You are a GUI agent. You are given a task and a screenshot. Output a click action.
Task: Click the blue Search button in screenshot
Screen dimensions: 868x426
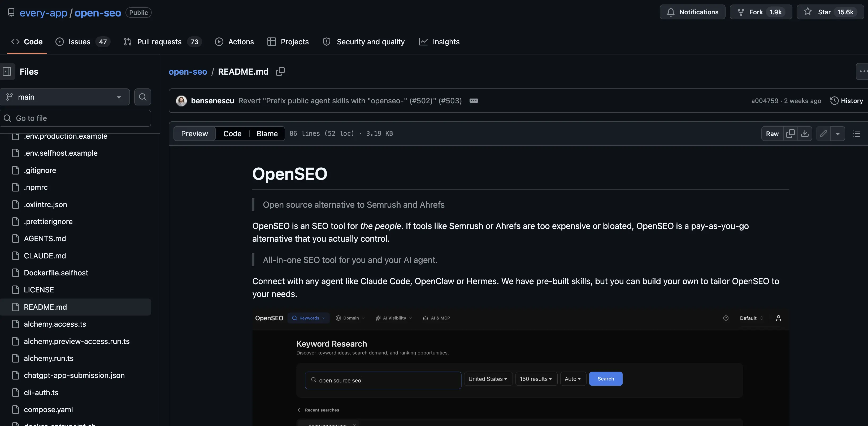pyautogui.click(x=606, y=379)
